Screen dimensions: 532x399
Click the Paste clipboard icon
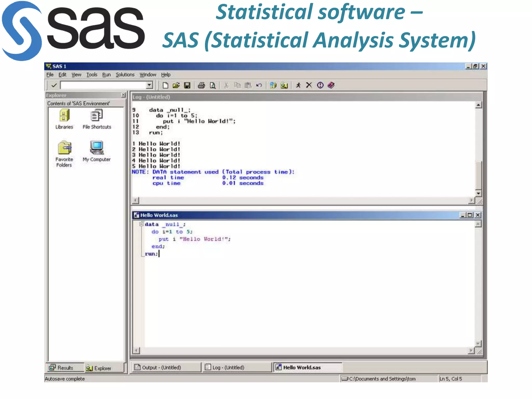click(248, 85)
